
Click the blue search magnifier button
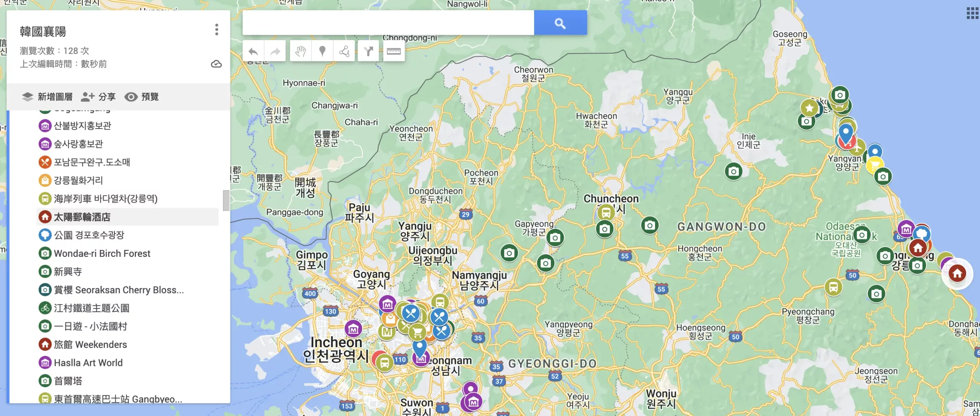point(560,23)
